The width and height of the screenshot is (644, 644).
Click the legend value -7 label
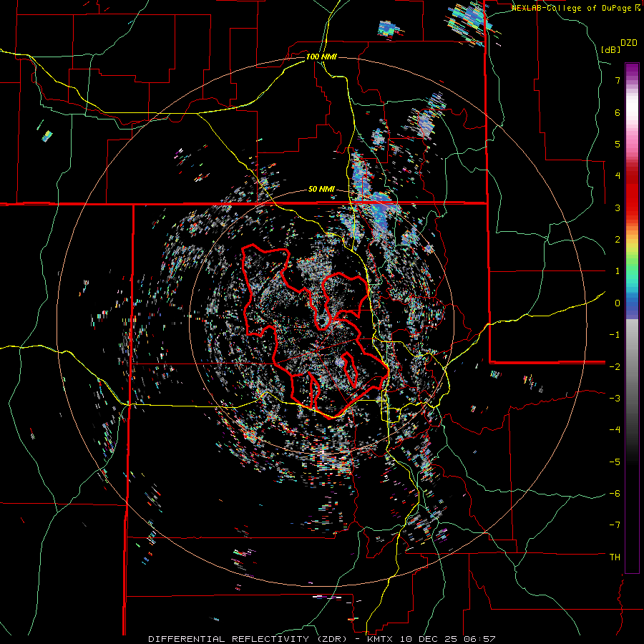615,525
